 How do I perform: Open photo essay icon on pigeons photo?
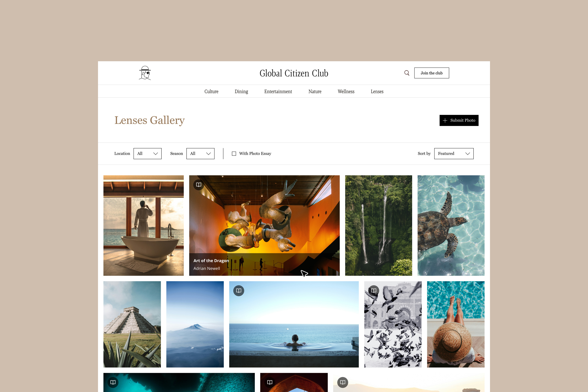pyautogui.click(x=374, y=290)
